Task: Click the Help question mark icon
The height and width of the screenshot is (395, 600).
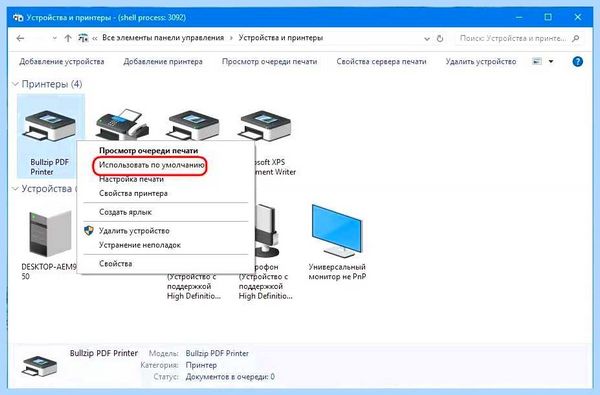Action: 577,61
